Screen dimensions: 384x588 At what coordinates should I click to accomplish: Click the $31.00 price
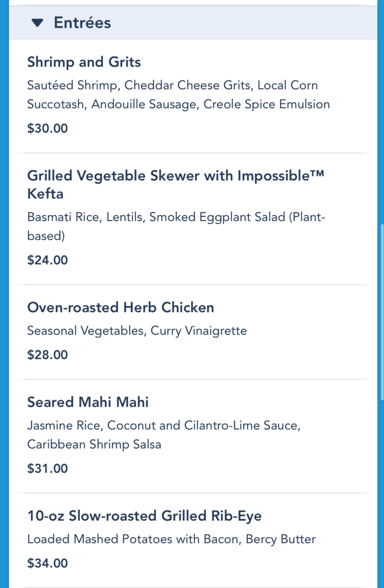(48, 468)
